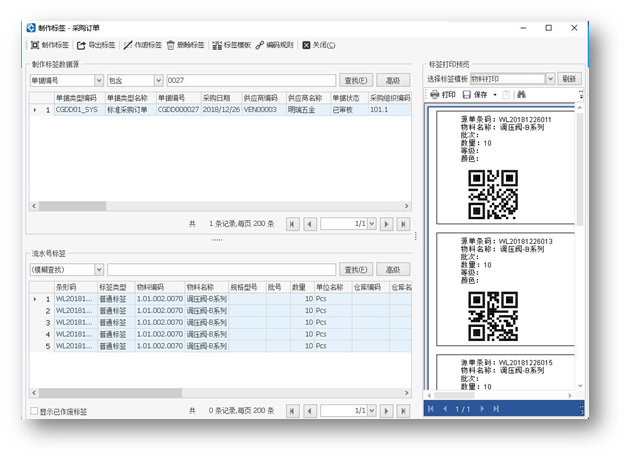This screenshot has width=631, height=461.
Task: Select cell CGDD000027
Action: 179,110
